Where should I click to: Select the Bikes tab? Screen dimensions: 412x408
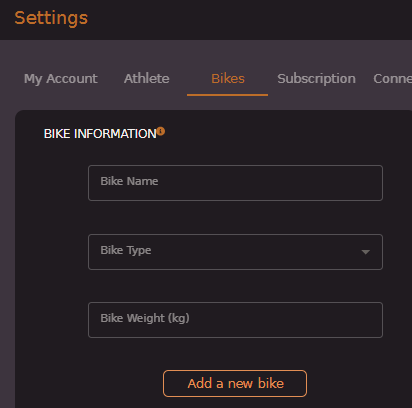pyautogui.click(x=228, y=79)
